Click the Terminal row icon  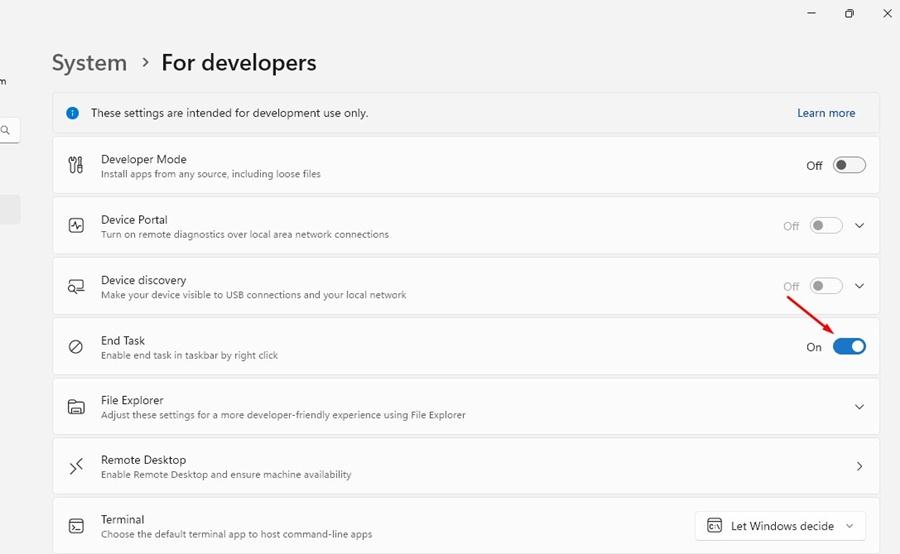(x=76, y=526)
